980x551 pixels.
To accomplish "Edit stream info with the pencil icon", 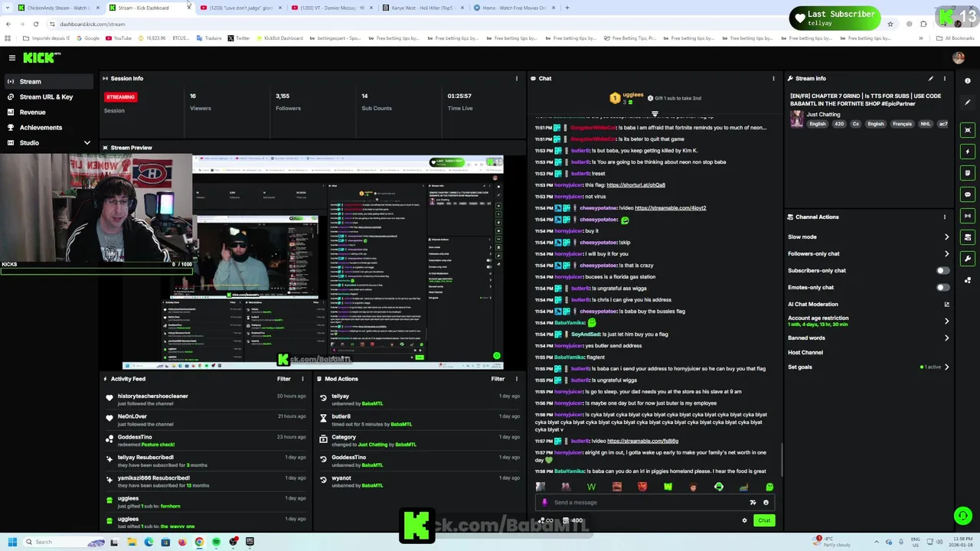I will [930, 78].
